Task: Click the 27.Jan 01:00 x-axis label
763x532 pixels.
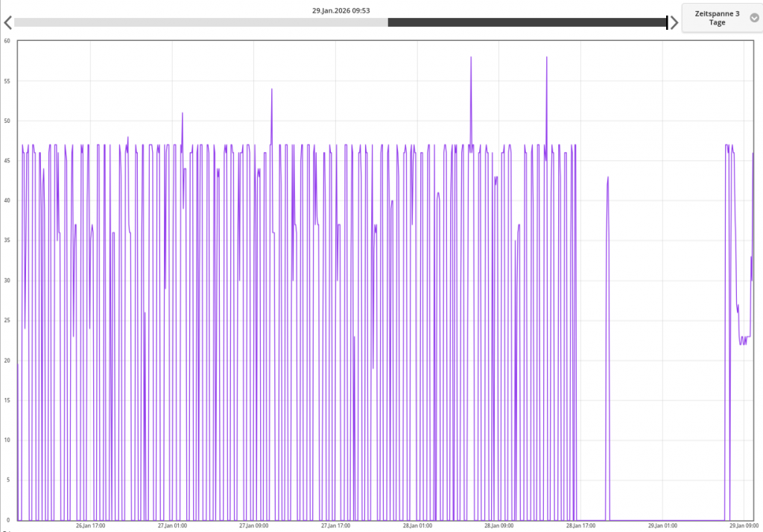Action: 172,525
